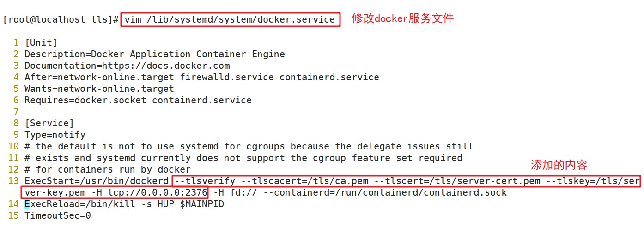Click the comment line starting "# the default"
Viewport: 644px width, 233px height.
(249, 146)
